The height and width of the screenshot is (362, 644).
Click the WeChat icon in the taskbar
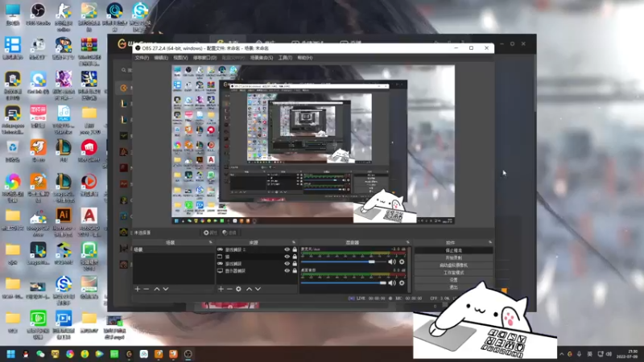point(40,354)
